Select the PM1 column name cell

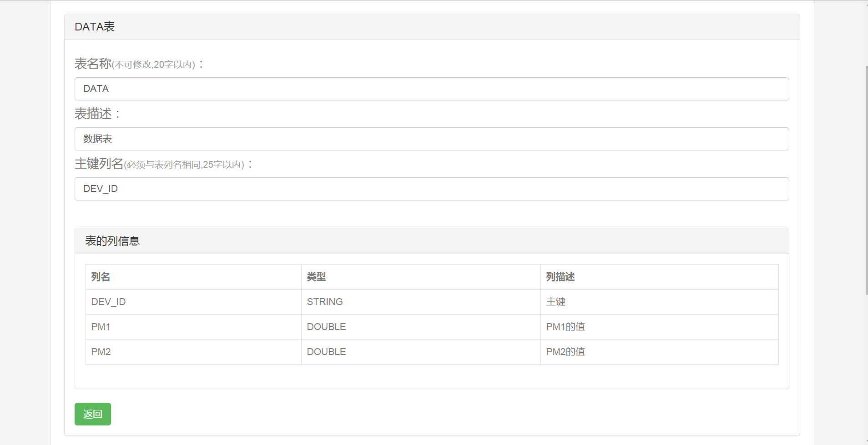click(101, 327)
